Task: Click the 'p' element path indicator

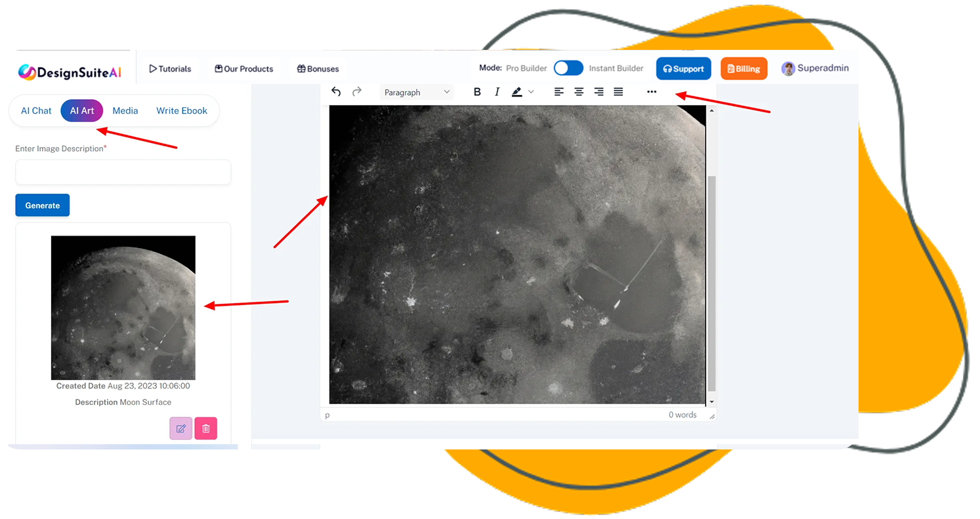Action: [x=328, y=415]
